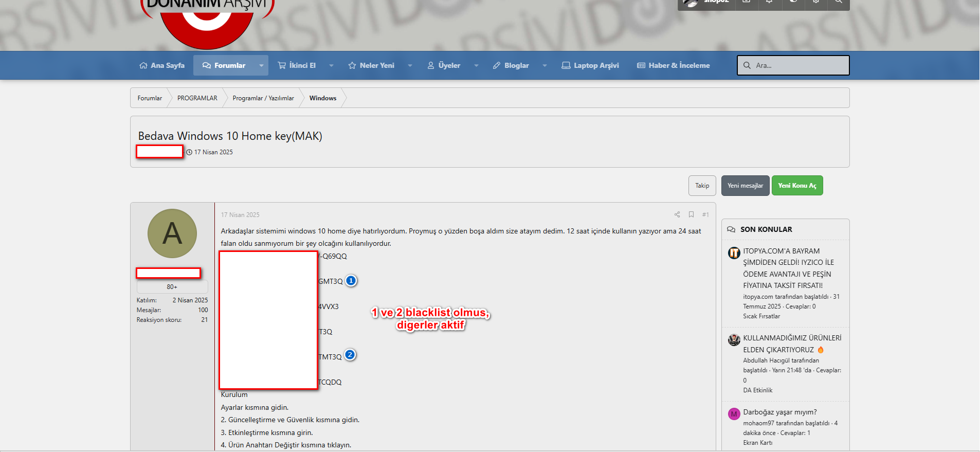This screenshot has width=980, height=452.
Task: Open the ITOPYA.COM'A BAYRAM thread
Action: click(788, 268)
